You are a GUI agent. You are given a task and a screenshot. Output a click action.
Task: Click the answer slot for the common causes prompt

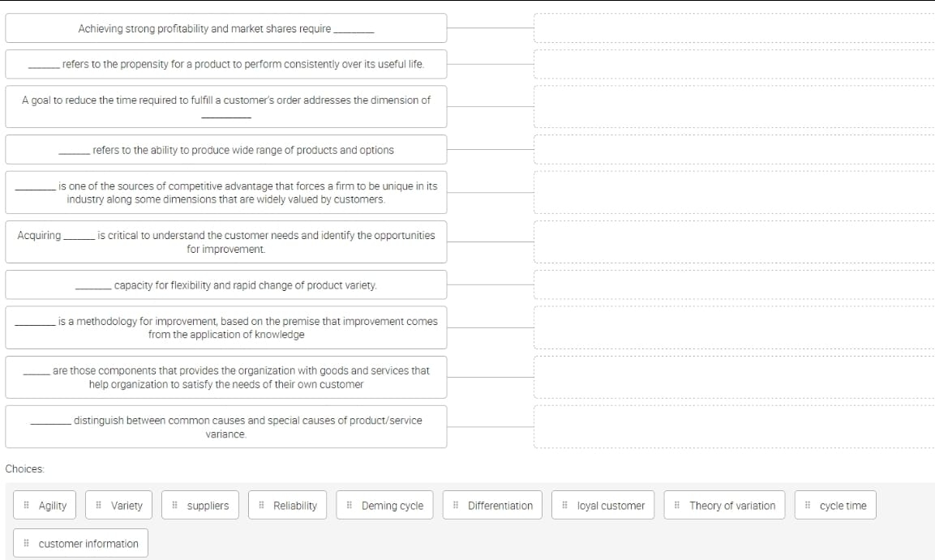tap(734, 426)
